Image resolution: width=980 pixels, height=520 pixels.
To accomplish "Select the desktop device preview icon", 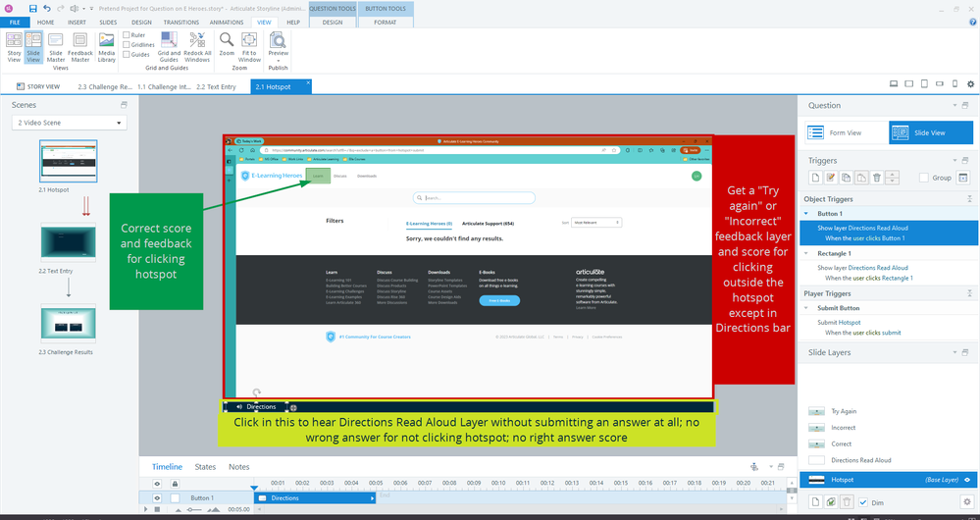I will click(x=894, y=83).
